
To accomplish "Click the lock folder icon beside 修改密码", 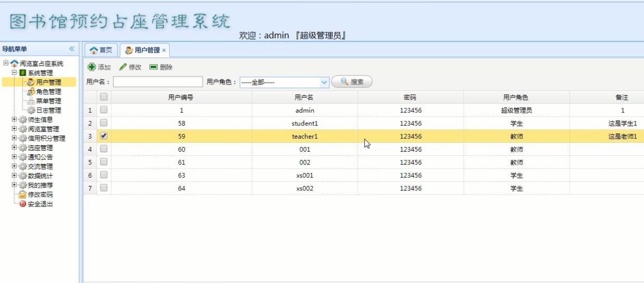I will [x=22, y=194].
